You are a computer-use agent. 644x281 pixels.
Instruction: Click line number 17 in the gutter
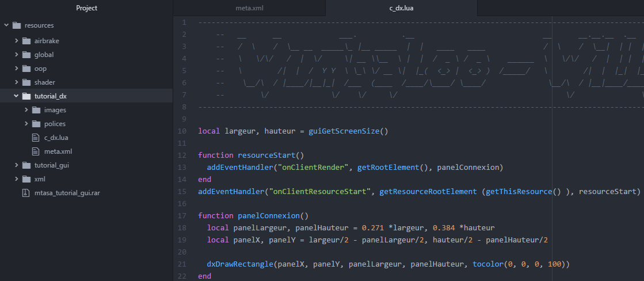[182, 216]
